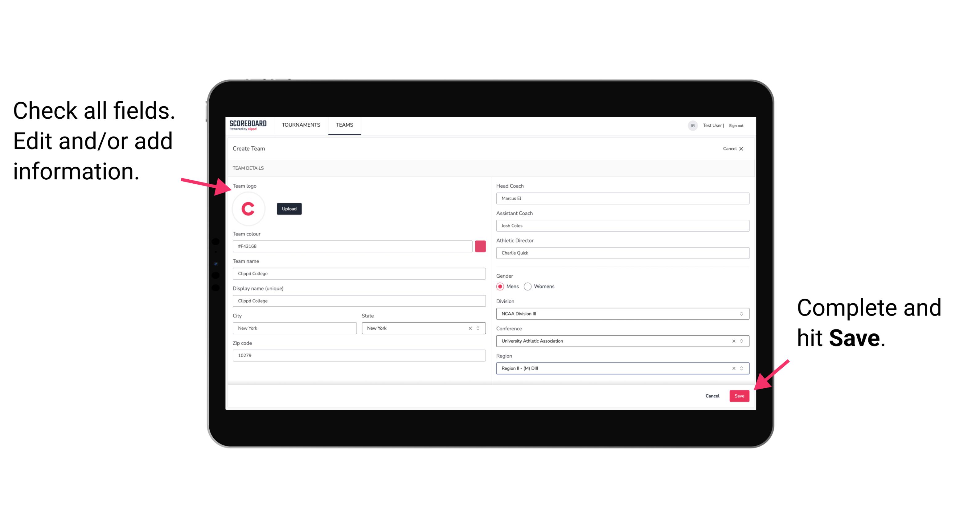Click the Cancel X icon to close form

(x=745, y=148)
